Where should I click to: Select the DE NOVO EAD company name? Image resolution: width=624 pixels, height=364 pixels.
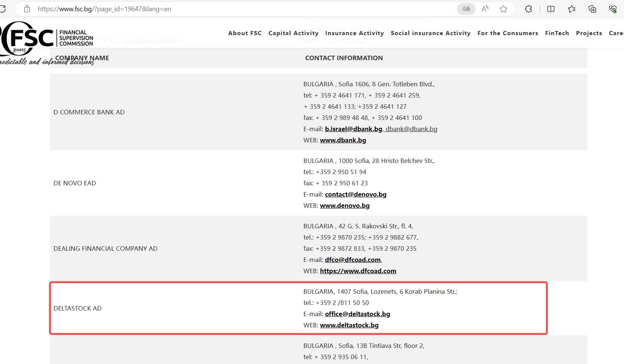(x=75, y=183)
